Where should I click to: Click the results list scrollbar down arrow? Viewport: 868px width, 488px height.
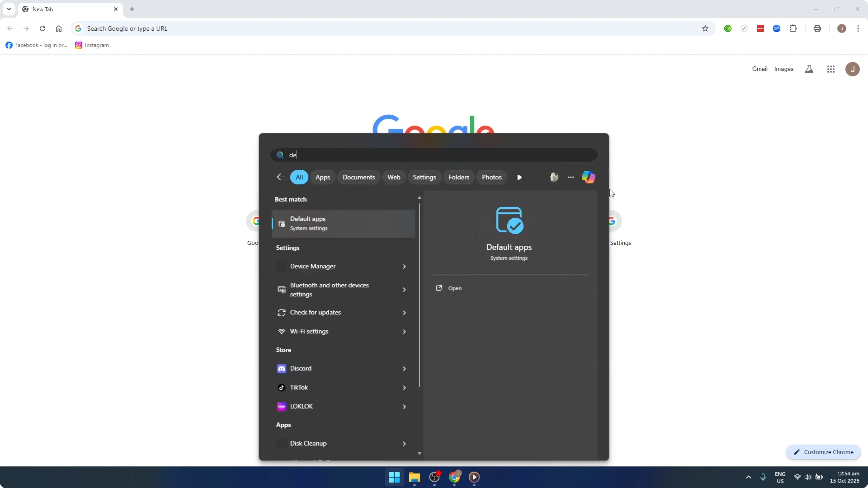pyautogui.click(x=419, y=454)
